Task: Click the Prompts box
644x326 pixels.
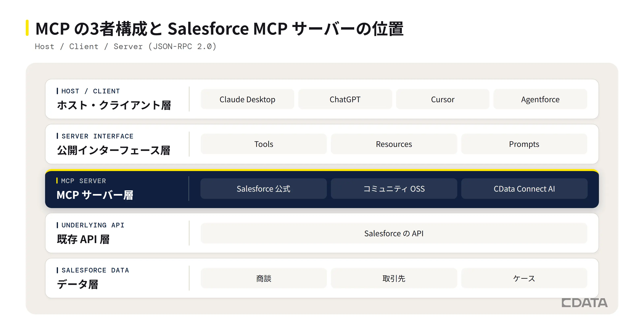Action: [x=524, y=144]
